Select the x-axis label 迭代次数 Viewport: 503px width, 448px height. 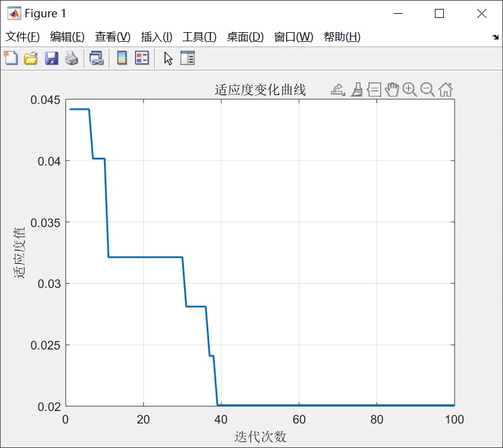coord(260,437)
